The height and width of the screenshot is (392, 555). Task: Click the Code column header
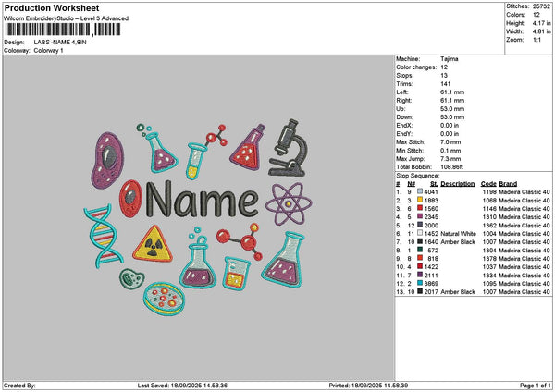[x=488, y=183]
